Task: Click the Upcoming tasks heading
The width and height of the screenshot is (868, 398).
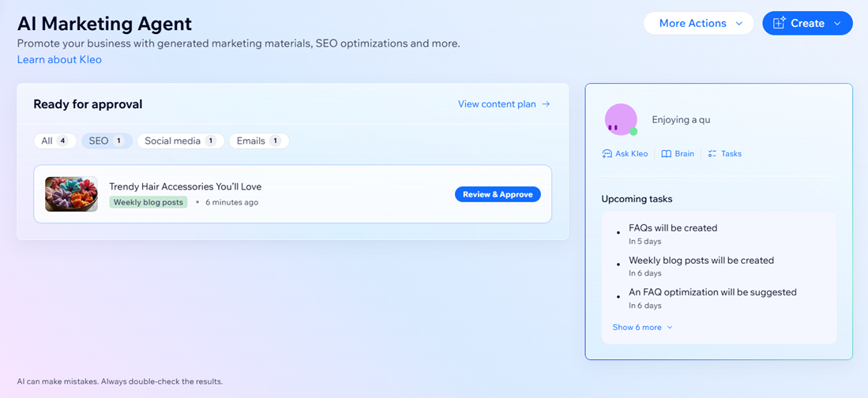Action: pos(637,199)
